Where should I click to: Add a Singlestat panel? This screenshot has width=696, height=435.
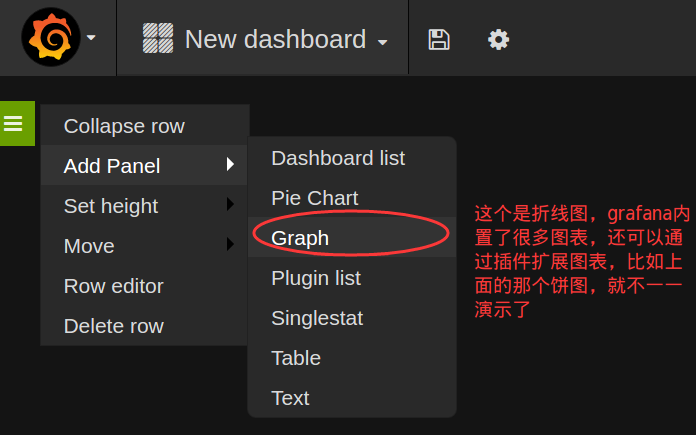[x=317, y=318]
